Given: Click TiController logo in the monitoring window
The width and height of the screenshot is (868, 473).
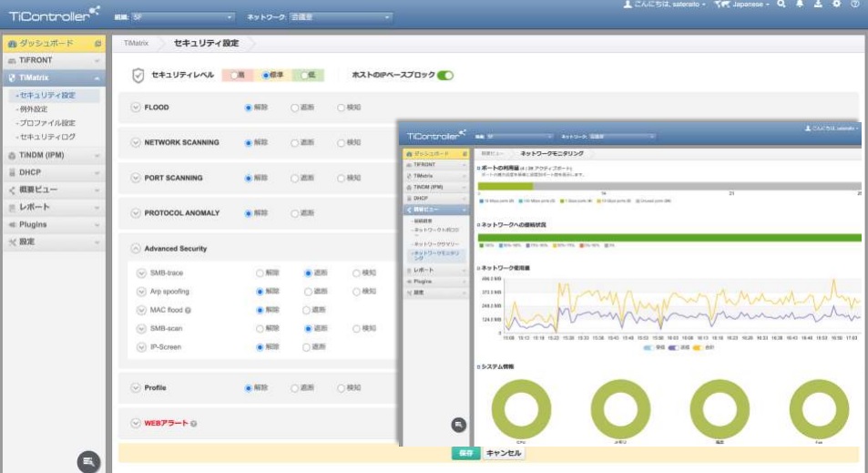Looking at the screenshot, I should 436,135.
